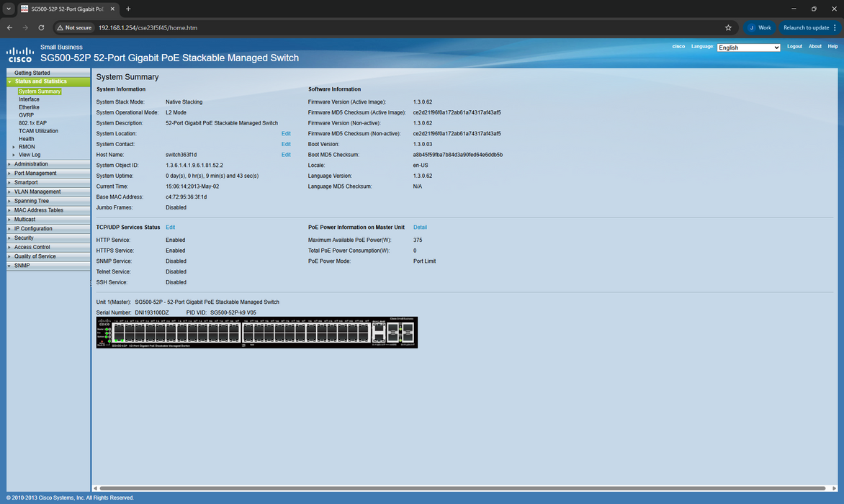844x504 pixels.
Task: Open the About link
Action: click(x=814, y=46)
